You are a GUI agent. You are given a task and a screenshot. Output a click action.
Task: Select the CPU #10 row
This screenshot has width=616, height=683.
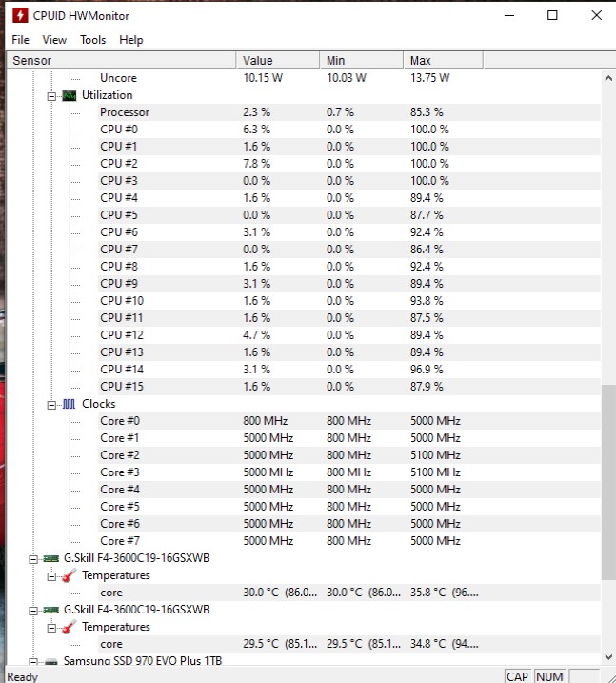click(x=349, y=301)
